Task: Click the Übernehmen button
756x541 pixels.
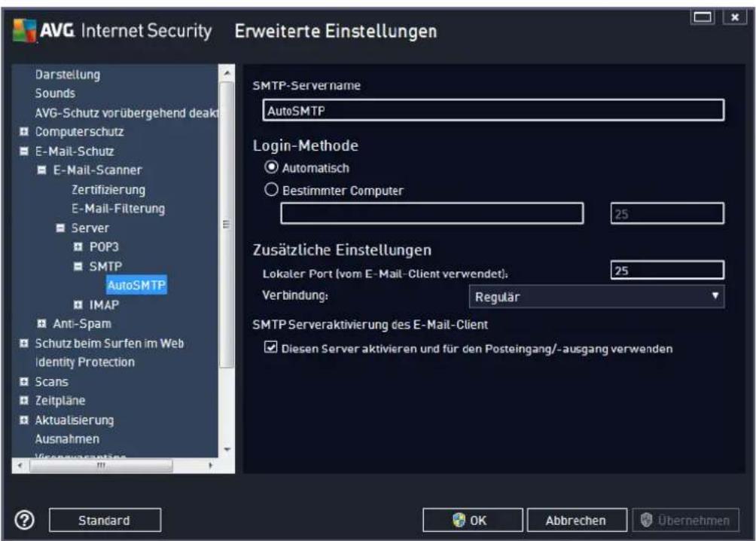Action: 686,520
